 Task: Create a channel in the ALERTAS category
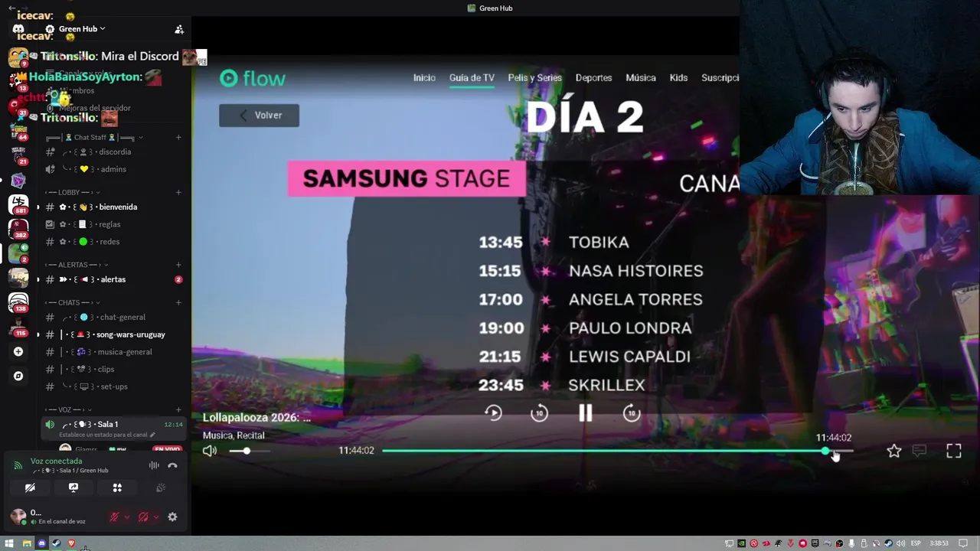pos(178,265)
